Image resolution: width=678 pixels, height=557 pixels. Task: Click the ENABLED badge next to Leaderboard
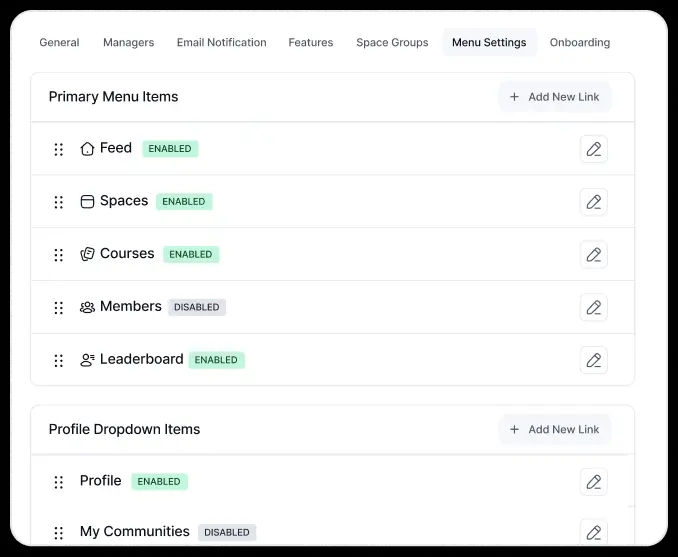[216, 360]
